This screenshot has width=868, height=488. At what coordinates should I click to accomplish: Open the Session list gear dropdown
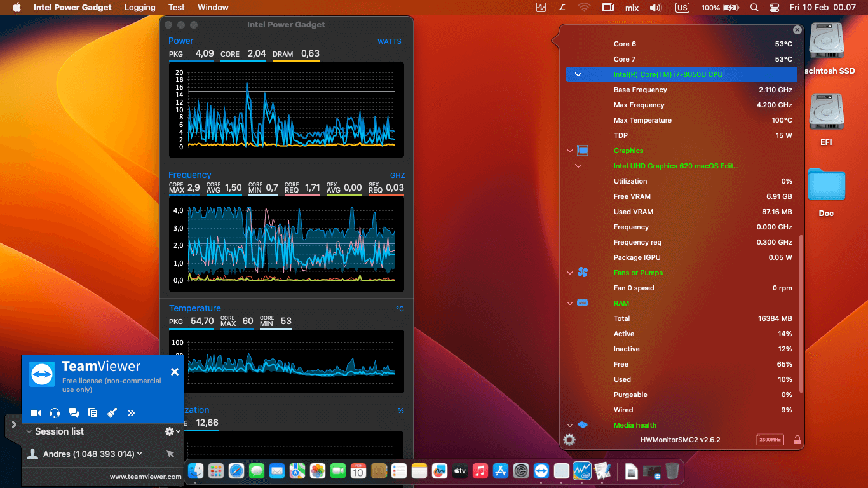coord(172,431)
